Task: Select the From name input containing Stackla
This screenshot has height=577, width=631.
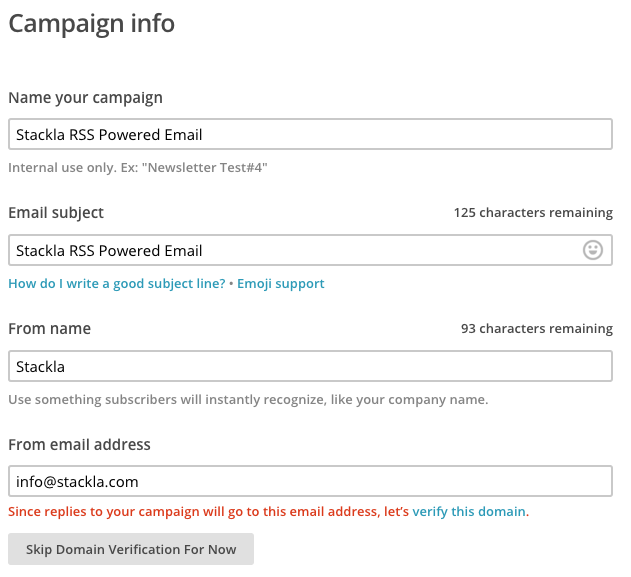Action: [310, 366]
